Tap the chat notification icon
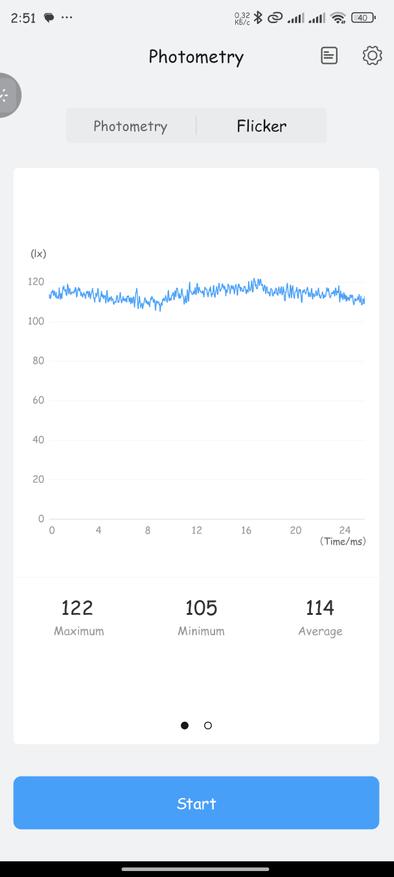 (x=49, y=18)
